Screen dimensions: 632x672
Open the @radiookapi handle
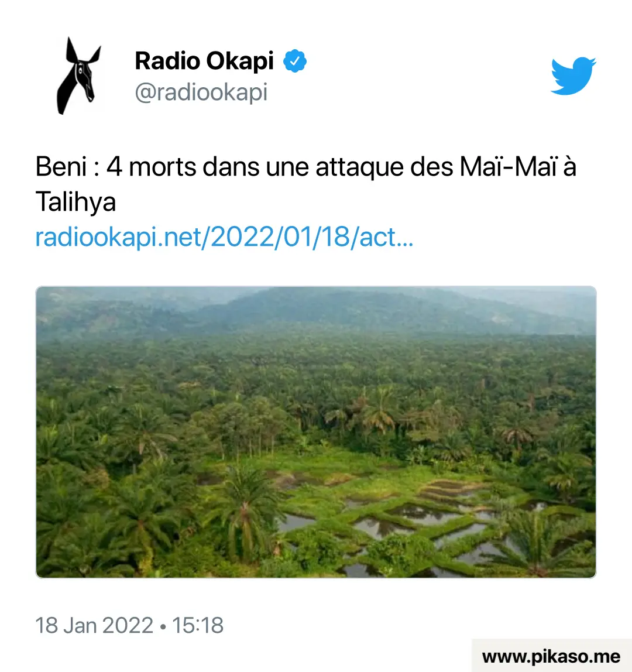click(x=201, y=92)
